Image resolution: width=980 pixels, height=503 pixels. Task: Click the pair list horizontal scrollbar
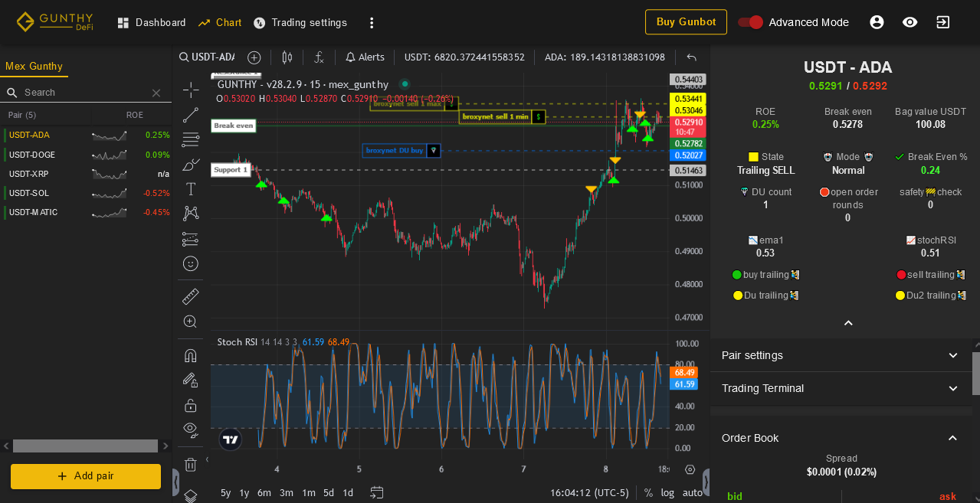85,446
